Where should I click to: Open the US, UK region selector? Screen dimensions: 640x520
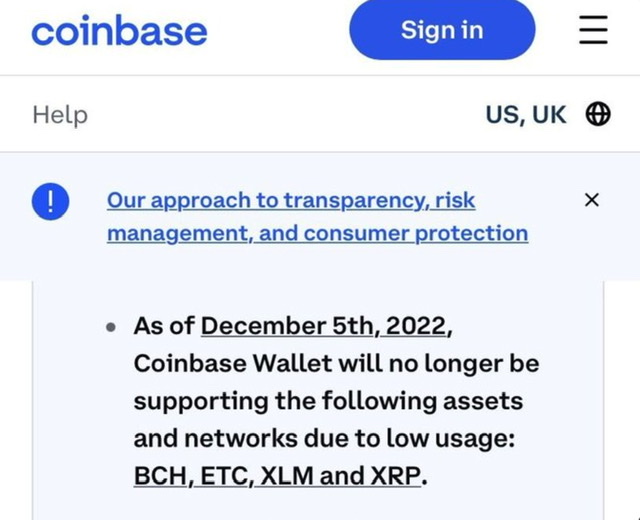[x=526, y=115]
